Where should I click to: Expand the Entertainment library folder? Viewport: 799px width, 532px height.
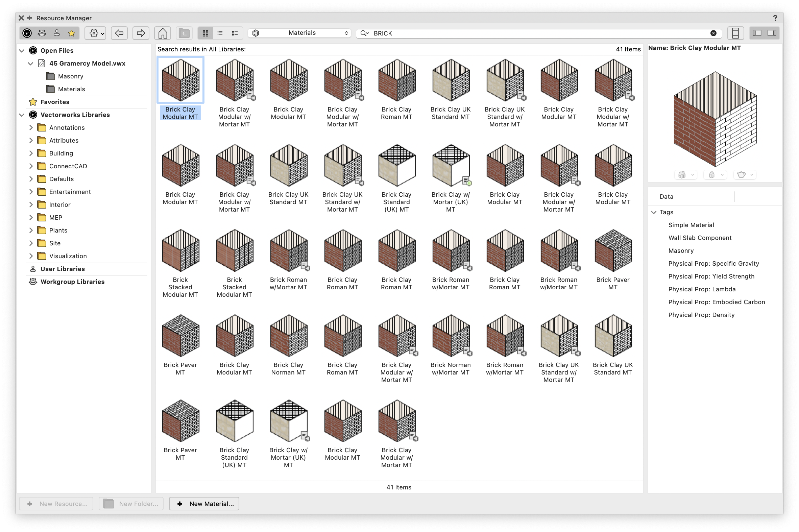click(31, 192)
